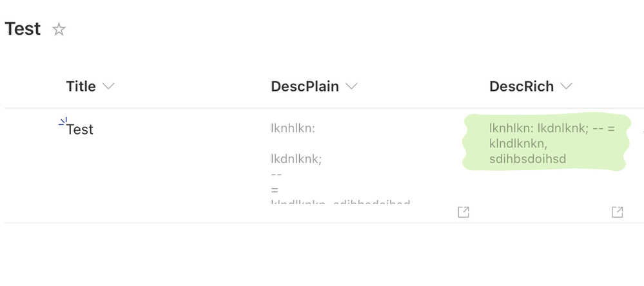644x286 pixels.
Task: Open the DescRich cell expand popup icon
Action: pyautogui.click(x=617, y=212)
